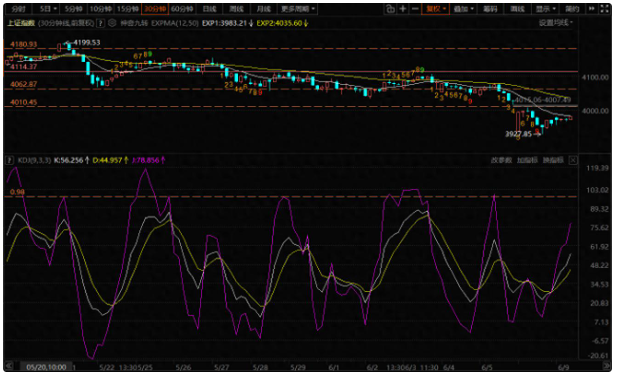Screen dimensions: 618x379
Task: Toggle fullscreen with the corner icon
Action: (x=605, y=9)
